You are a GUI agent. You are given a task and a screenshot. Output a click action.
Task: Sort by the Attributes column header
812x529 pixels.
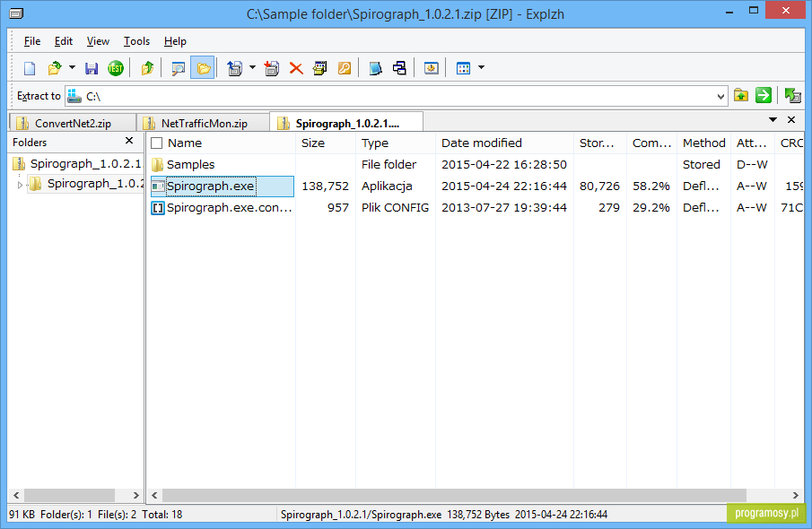(x=751, y=143)
